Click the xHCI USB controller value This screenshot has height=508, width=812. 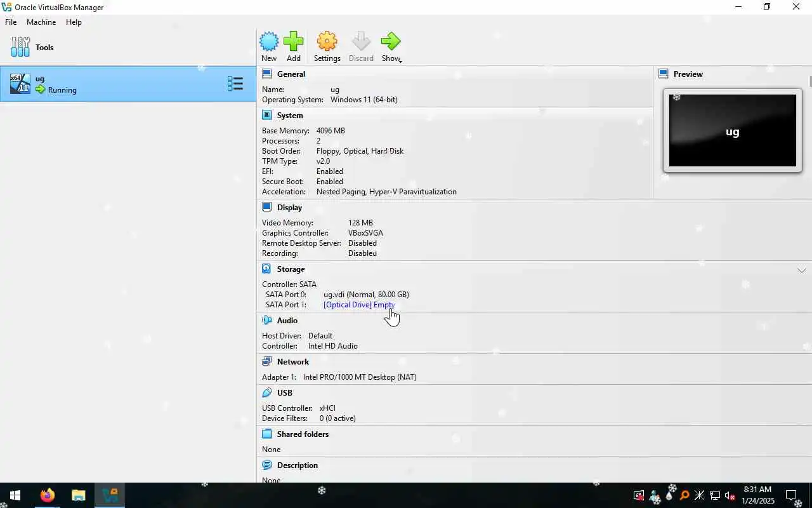click(x=327, y=408)
